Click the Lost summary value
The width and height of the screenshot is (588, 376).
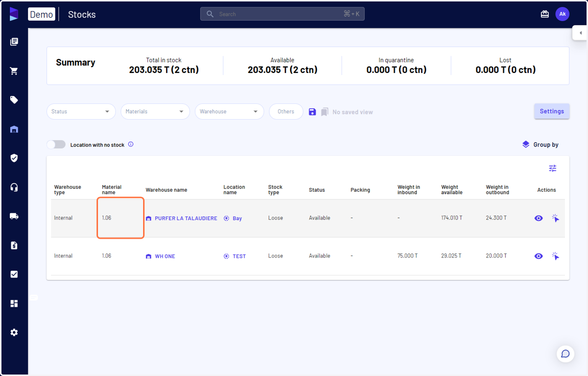tap(506, 70)
